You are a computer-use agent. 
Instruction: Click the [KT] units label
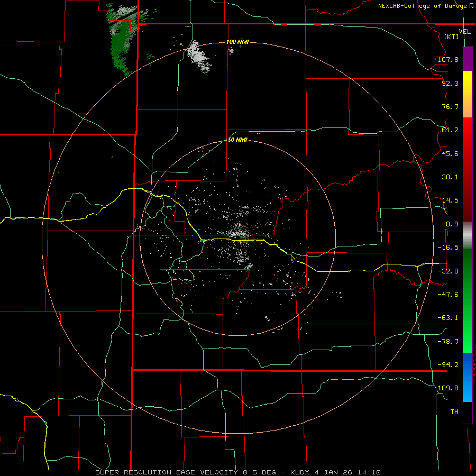point(452,36)
